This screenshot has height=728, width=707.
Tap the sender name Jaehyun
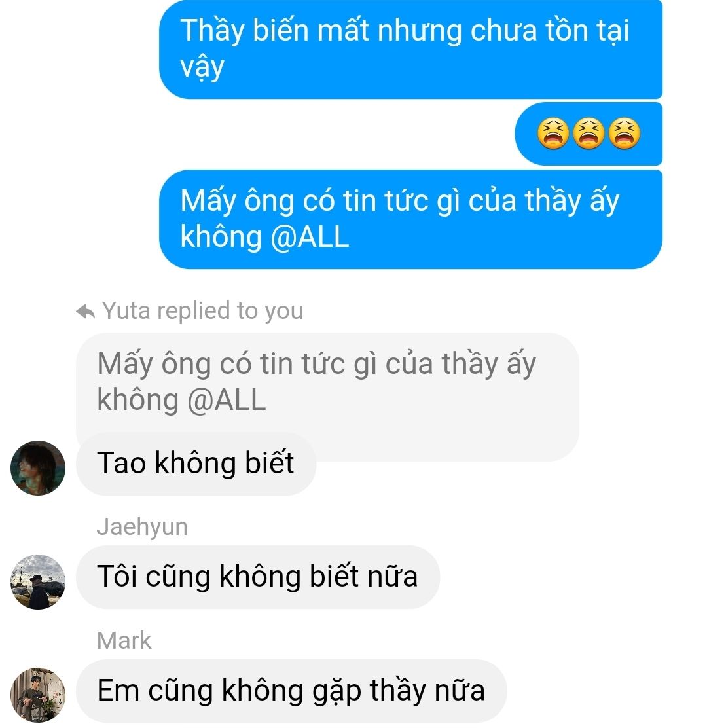tap(142, 528)
